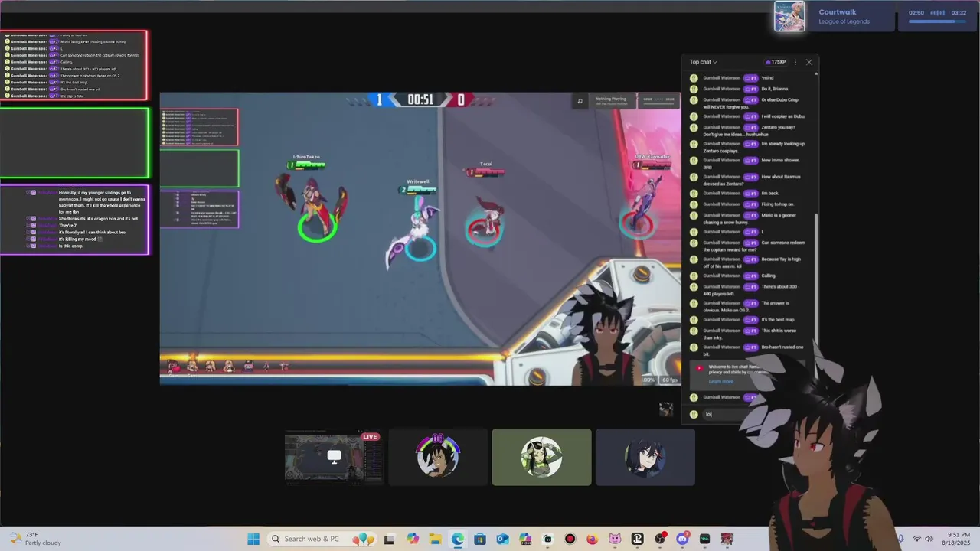Expand the Top chat dropdown
The height and width of the screenshot is (551, 980).
pos(703,62)
